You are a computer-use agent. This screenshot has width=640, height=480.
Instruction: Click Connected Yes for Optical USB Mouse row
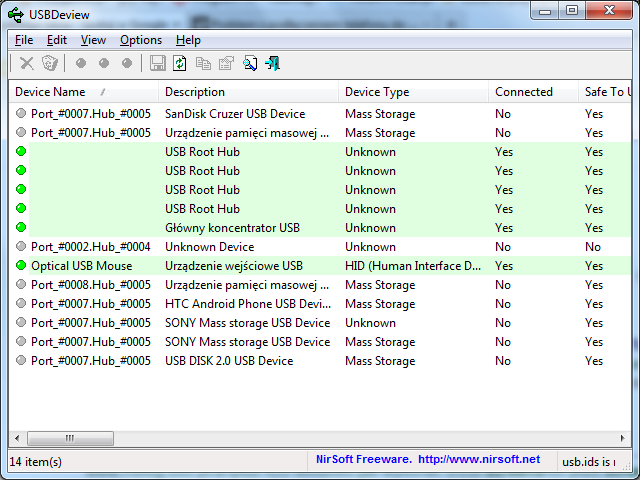coord(504,266)
